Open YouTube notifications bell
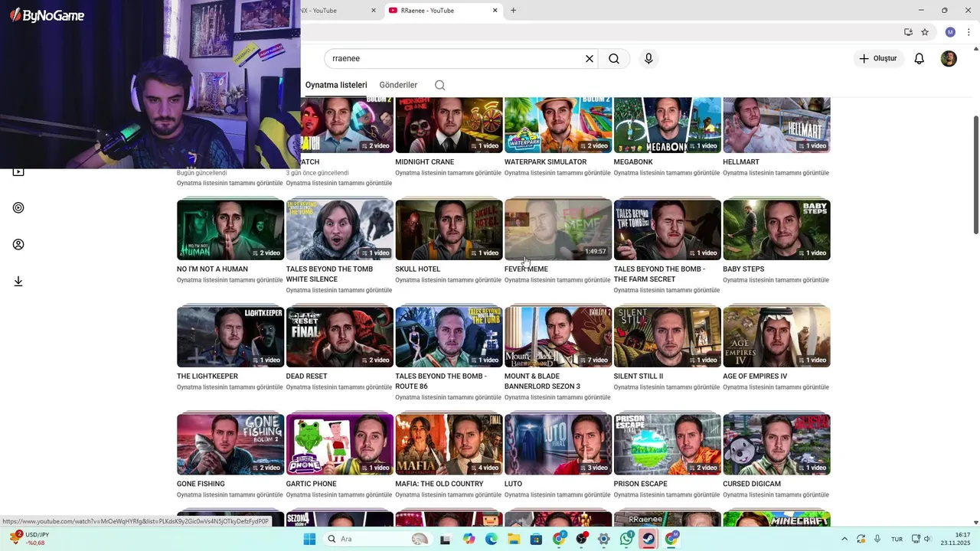Viewport: 980px width, 551px height. (x=920, y=59)
